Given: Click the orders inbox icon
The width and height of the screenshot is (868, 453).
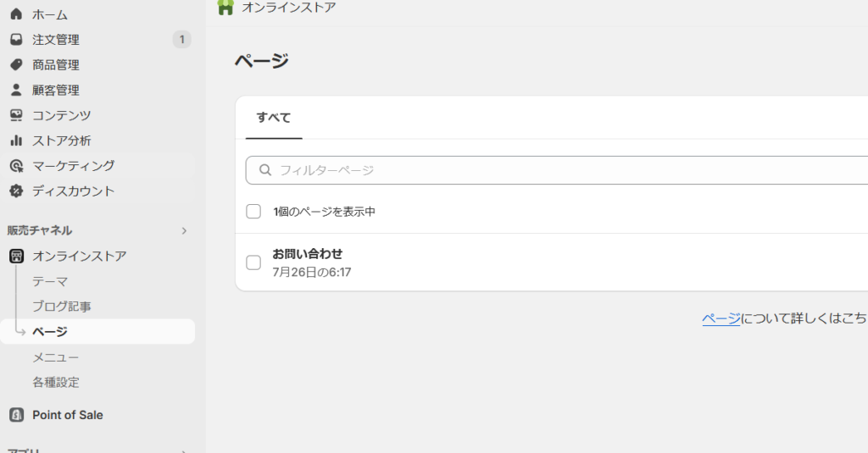Looking at the screenshot, I should tap(16, 40).
